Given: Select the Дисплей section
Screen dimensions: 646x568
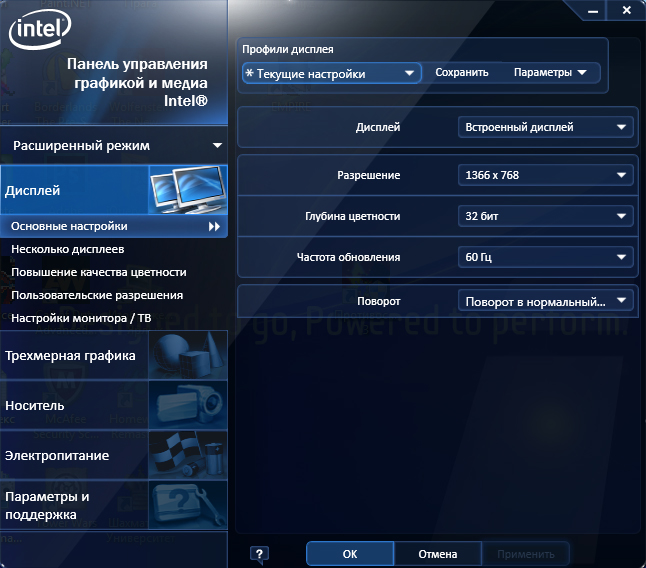Looking at the screenshot, I should click(x=114, y=190).
